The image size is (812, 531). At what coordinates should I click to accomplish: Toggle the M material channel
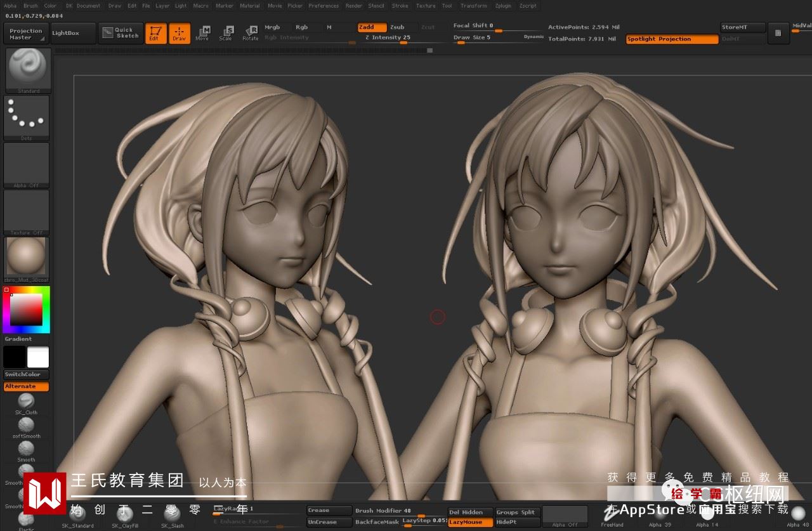339,27
